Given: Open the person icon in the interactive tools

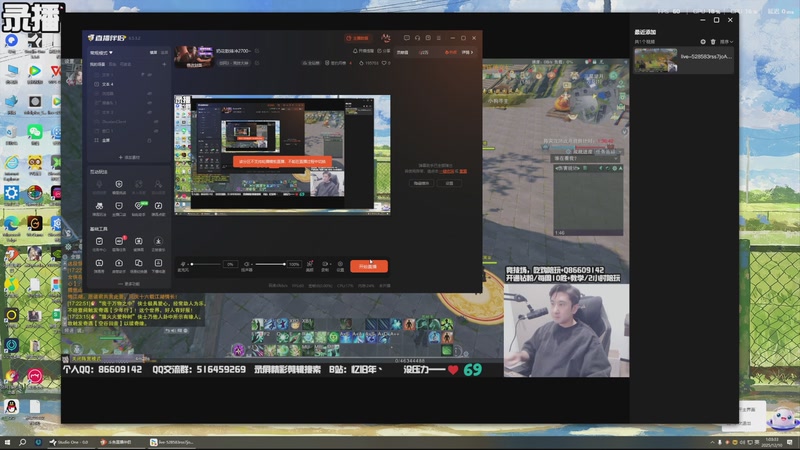Looking at the screenshot, I should 158,185.
